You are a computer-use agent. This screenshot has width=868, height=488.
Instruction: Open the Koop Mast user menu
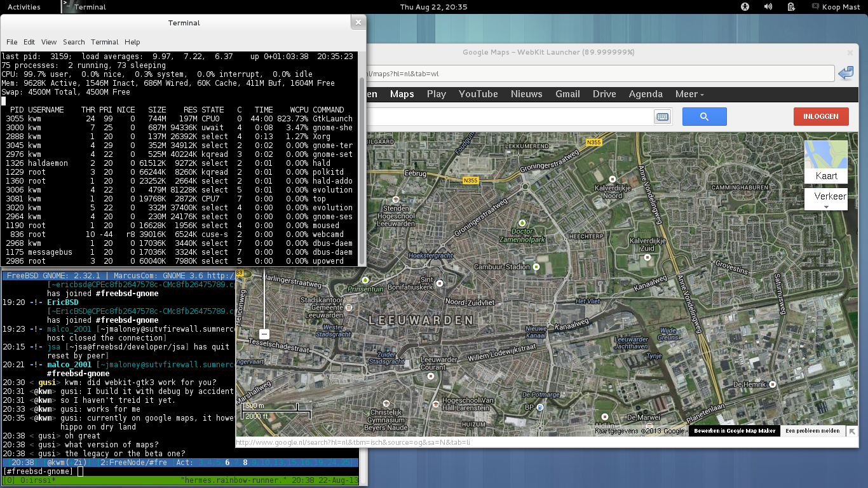836,7
